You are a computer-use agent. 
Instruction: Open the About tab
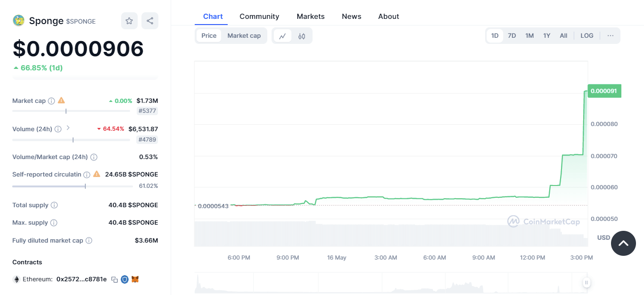click(x=388, y=17)
